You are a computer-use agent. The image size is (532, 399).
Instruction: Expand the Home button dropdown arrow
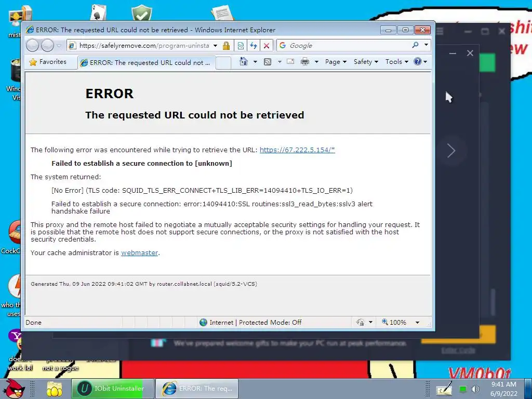[x=255, y=62]
